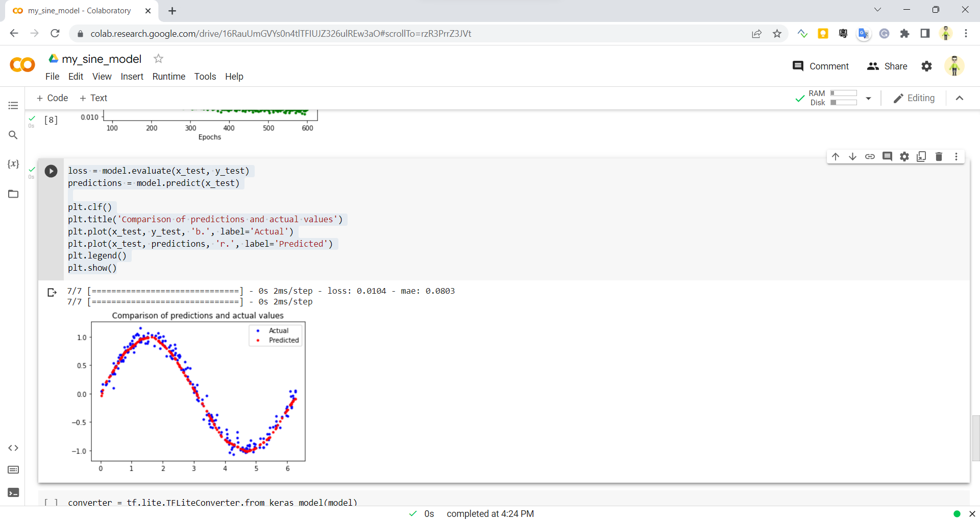Delete the current cell with trash icon

[939, 157]
